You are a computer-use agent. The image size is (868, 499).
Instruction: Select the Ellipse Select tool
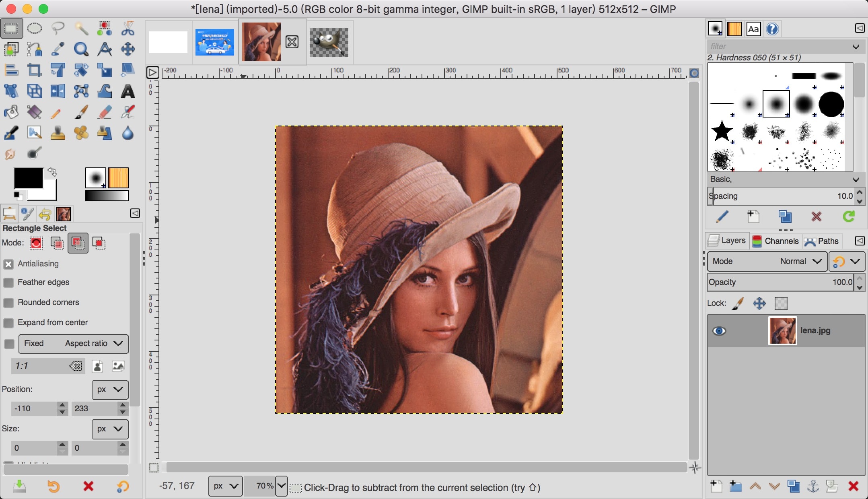(x=35, y=29)
